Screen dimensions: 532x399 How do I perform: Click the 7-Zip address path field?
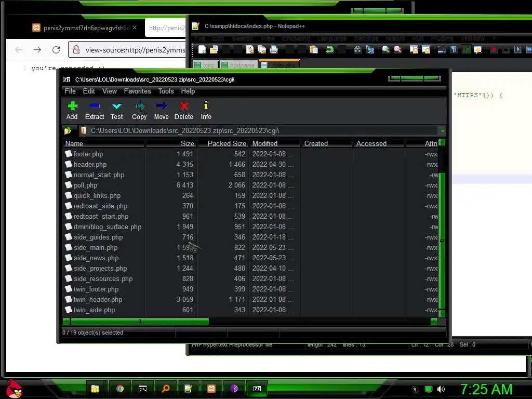tap(258, 130)
